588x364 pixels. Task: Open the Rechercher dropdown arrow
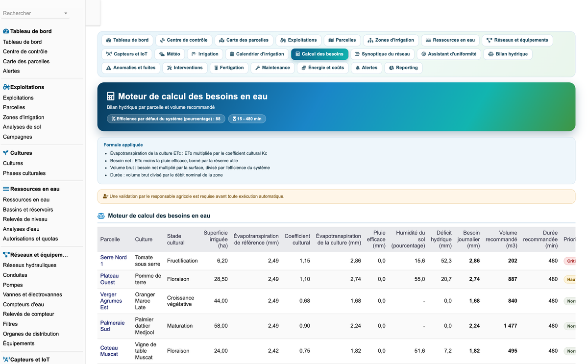pyautogui.click(x=66, y=13)
